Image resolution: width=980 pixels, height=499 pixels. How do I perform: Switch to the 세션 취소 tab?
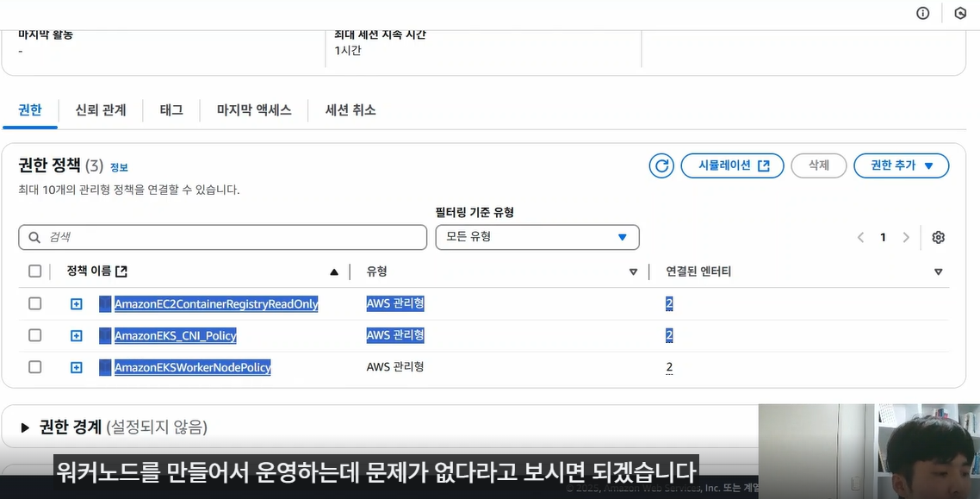point(350,110)
